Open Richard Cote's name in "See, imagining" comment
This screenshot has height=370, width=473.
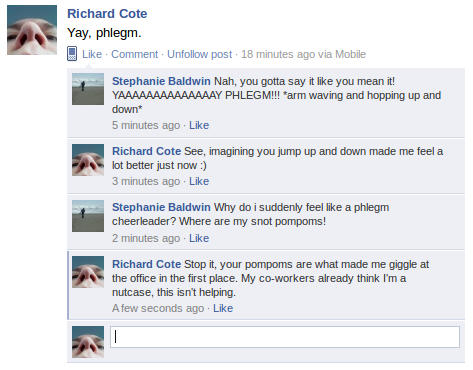pyautogui.click(x=146, y=151)
